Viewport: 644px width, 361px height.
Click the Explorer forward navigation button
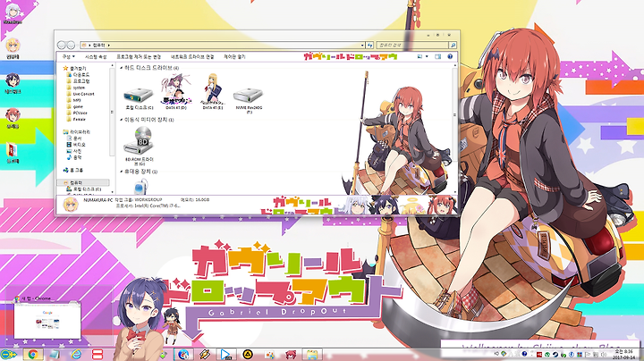click(71, 45)
